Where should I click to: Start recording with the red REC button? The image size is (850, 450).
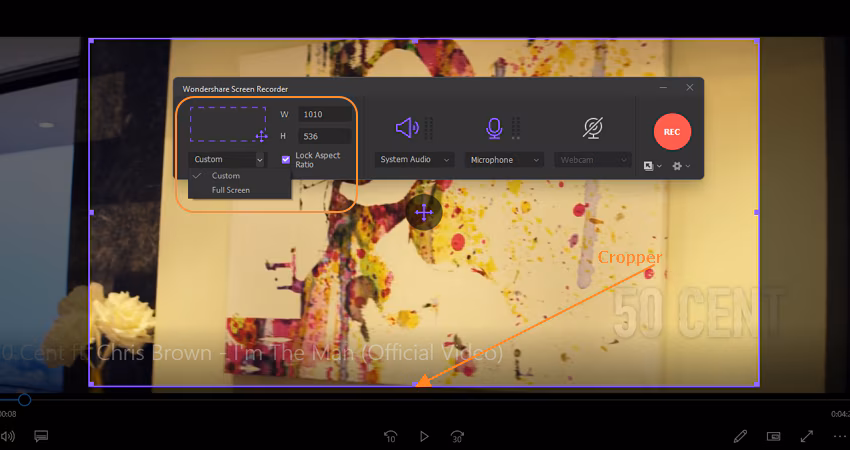[672, 132]
